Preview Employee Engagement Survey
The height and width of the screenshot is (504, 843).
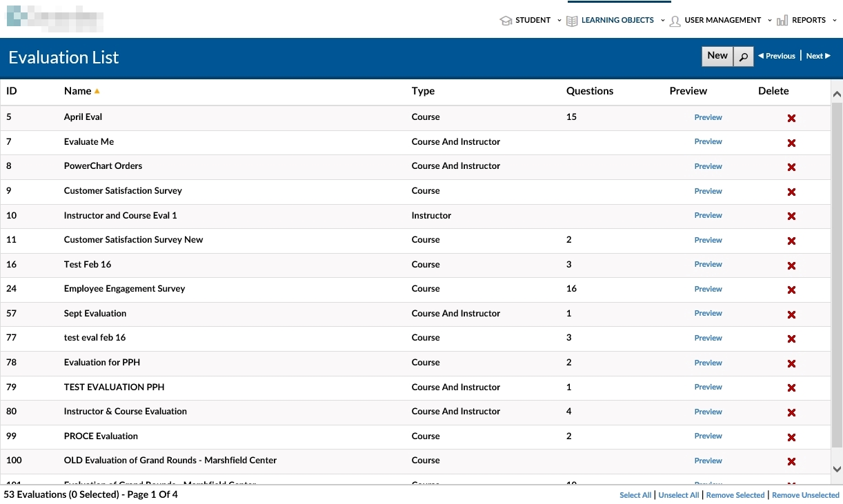click(708, 289)
